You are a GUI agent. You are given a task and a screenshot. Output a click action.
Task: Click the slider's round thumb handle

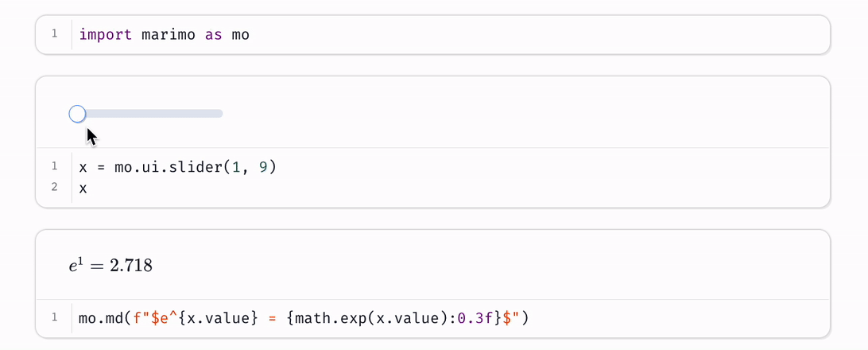pyautogui.click(x=77, y=114)
